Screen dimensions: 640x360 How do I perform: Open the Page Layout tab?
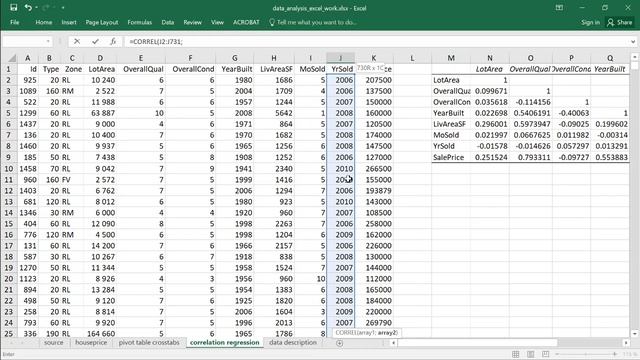point(102,22)
